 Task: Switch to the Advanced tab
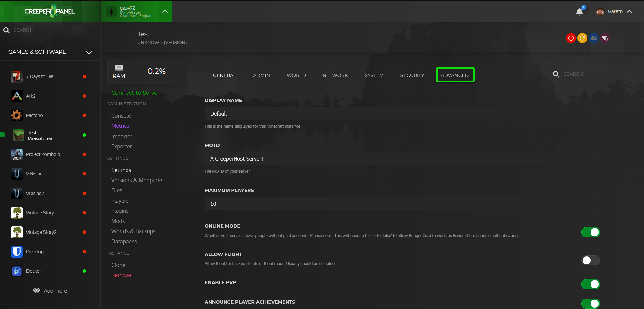coord(455,75)
